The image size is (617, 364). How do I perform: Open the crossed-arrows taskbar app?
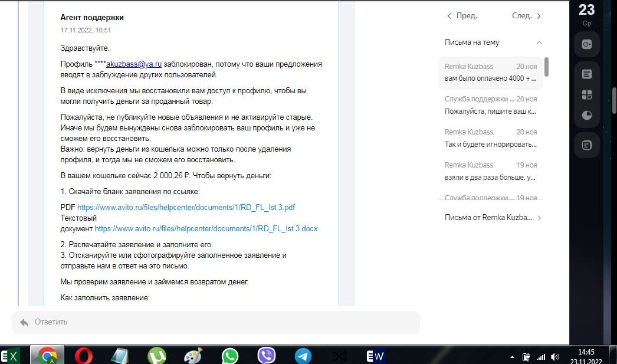tap(339, 356)
